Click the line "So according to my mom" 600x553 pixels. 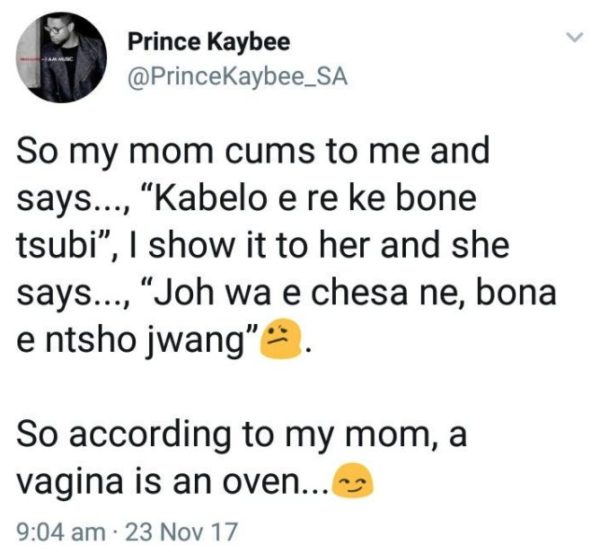(x=242, y=436)
